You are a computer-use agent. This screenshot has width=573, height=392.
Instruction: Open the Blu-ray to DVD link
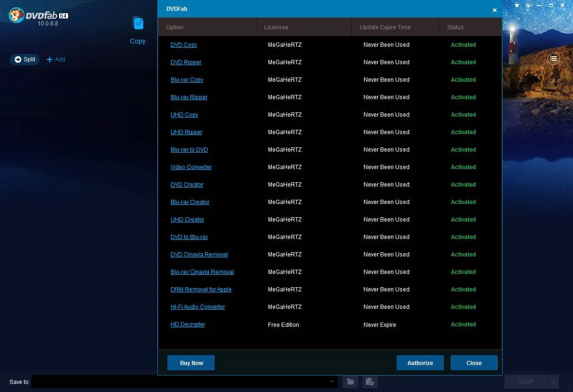[189, 150]
